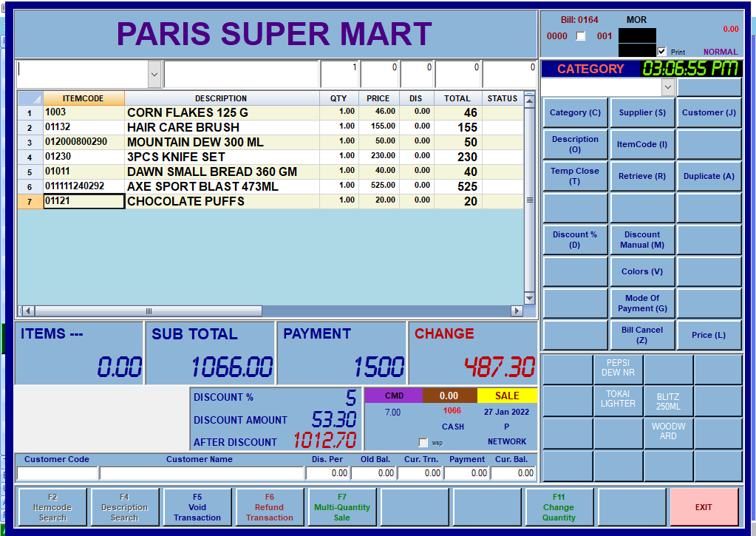Click the DESCRIPTION column header
Screen dimensions: 756x536
tap(221, 98)
